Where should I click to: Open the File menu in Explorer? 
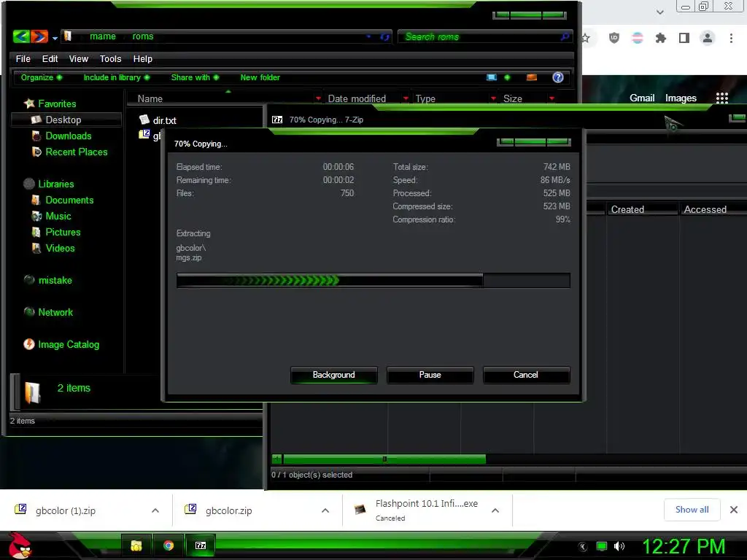23,58
